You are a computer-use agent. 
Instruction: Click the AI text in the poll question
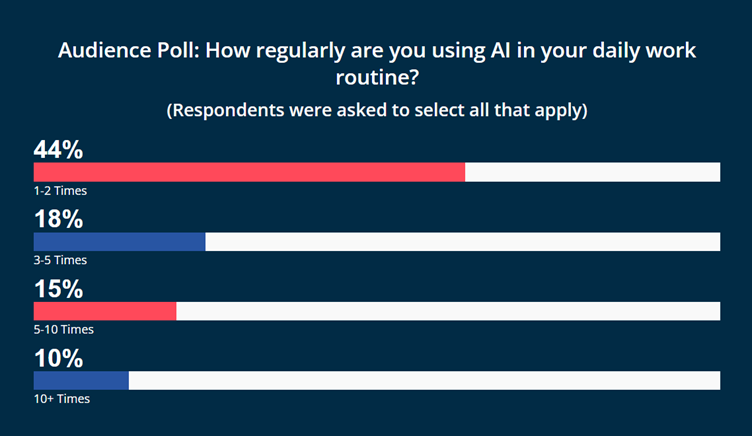click(500, 50)
